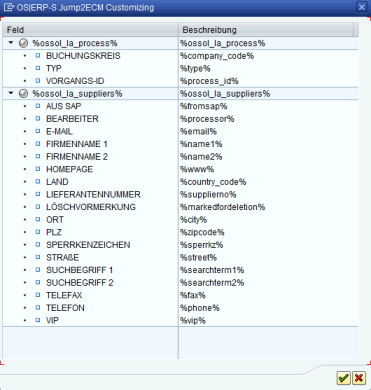Viewport: 371px width, 390px height.
Task: Confirm with the green checkmark icon
Action: pos(343,378)
